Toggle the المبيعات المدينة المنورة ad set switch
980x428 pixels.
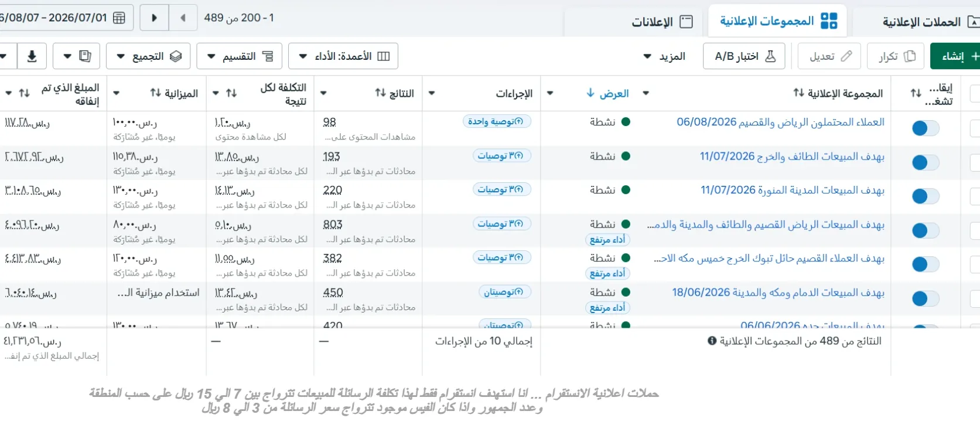(926, 196)
